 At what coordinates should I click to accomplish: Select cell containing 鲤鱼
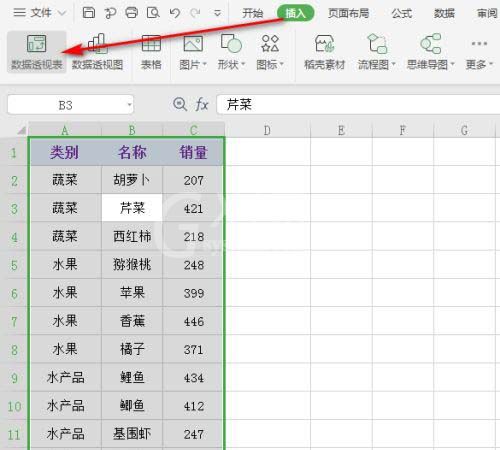coord(132,378)
